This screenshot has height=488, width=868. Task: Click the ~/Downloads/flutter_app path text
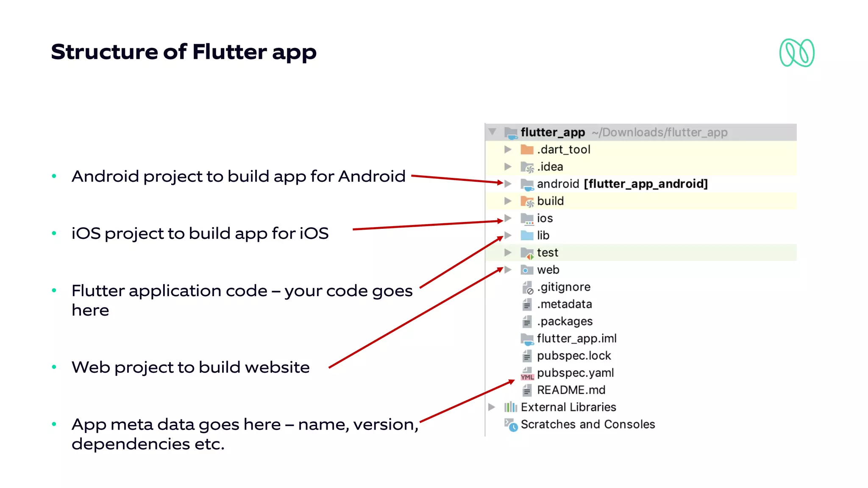pyautogui.click(x=659, y=133)
